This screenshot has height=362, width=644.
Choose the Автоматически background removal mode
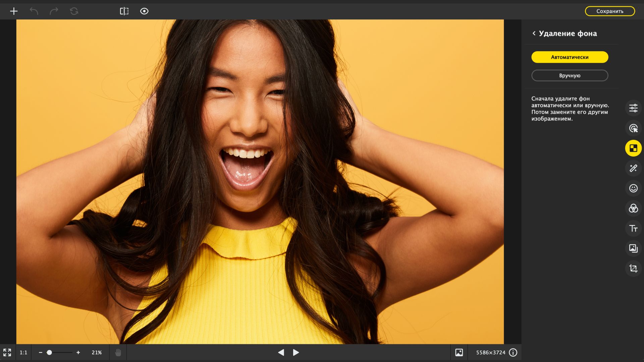570,57
